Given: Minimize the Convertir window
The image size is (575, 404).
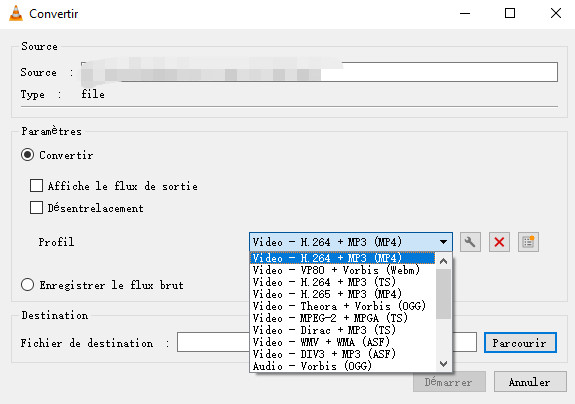Looking at the screenshot, I should coord(465,14).
